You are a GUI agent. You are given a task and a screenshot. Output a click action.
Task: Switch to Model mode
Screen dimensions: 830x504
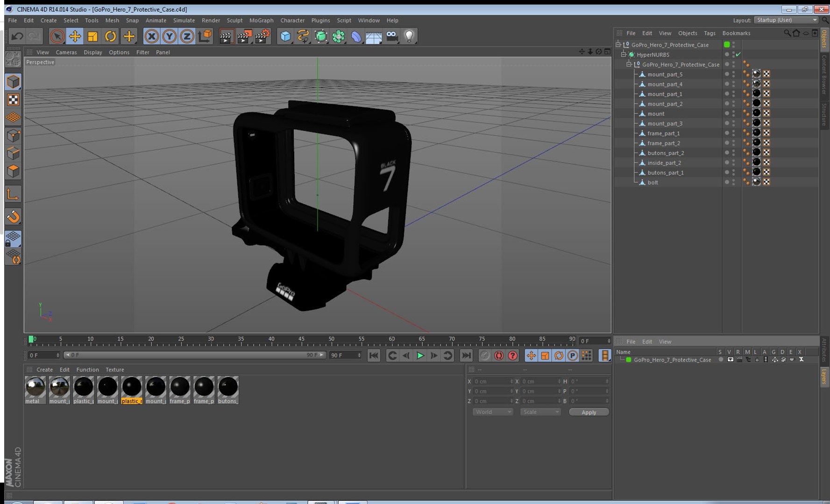[13, 82]
